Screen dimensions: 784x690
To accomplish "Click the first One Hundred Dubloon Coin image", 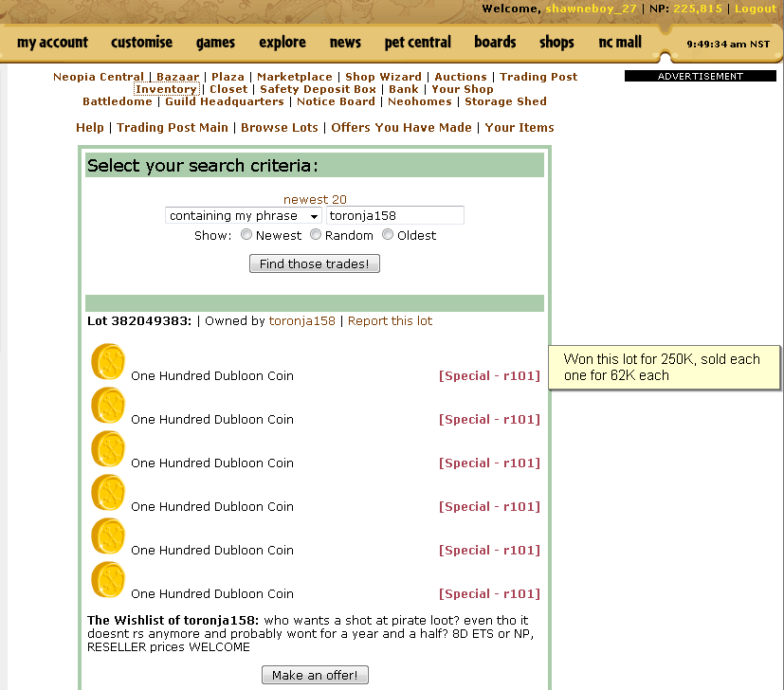I will [107, 361].
